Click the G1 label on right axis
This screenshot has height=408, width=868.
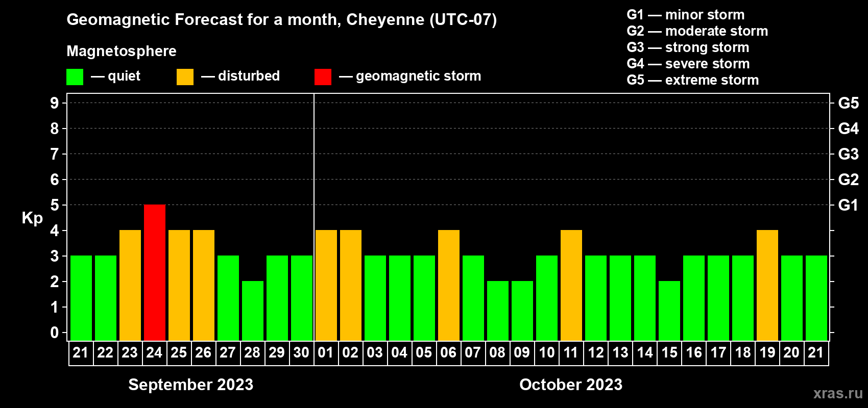[848, 205]
